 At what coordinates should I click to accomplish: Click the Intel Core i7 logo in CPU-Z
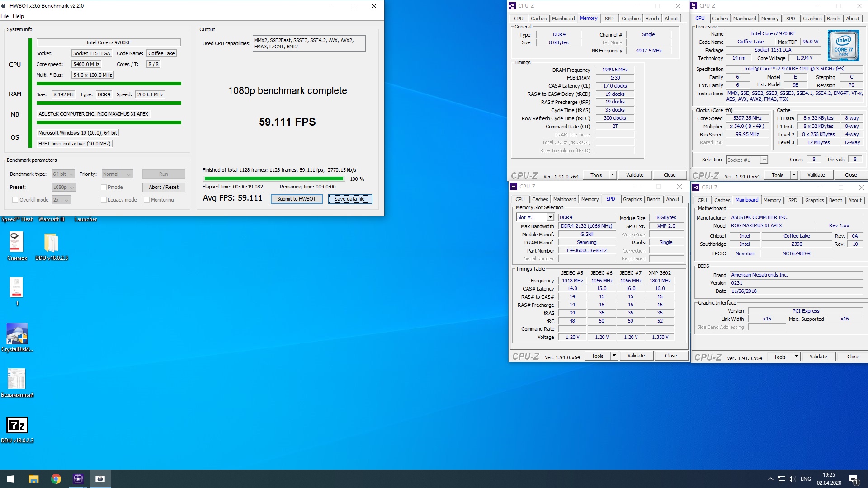tap(843, 46)
